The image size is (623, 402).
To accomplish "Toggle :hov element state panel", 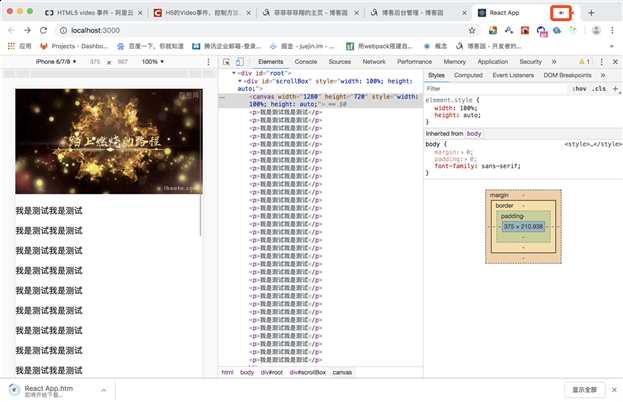I will click(x=579, y=89).
